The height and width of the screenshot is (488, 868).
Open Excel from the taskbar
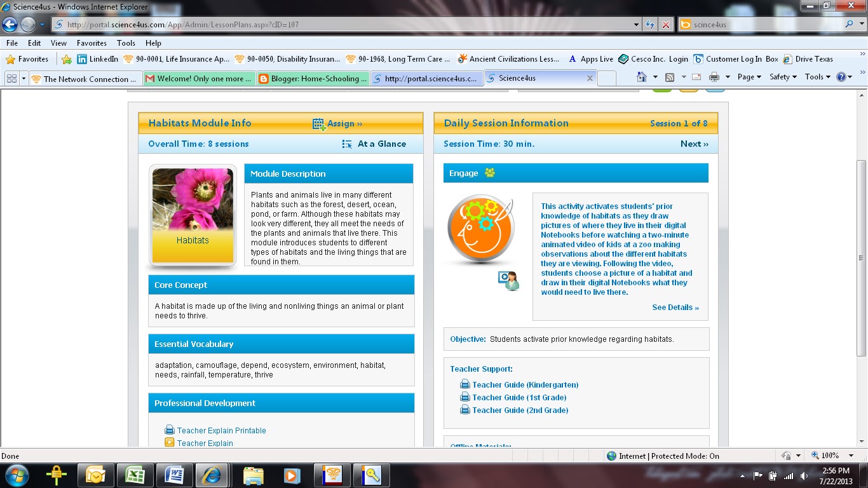click(134, 475)
